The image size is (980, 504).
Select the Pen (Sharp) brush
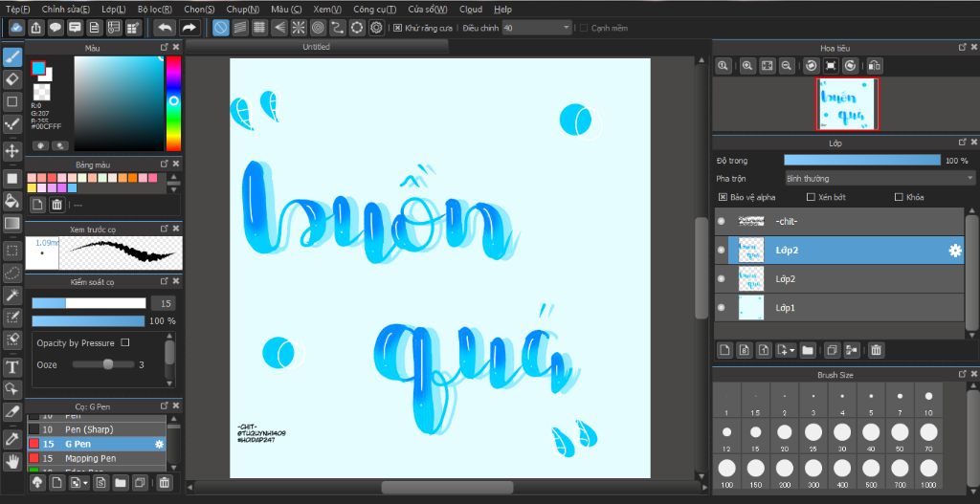[x=97, y=429]
